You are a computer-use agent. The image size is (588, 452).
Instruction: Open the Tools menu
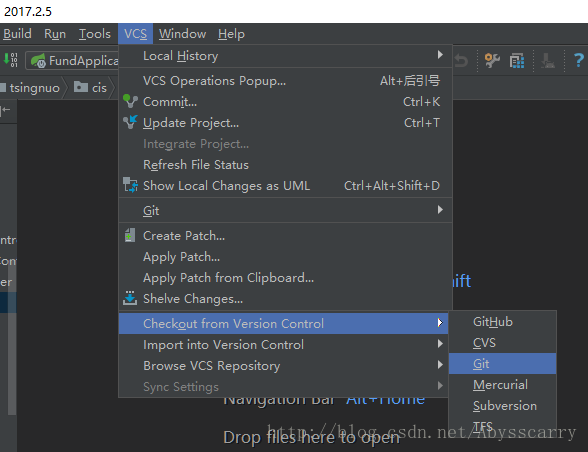pyautogui.click(x=94, y=34)
